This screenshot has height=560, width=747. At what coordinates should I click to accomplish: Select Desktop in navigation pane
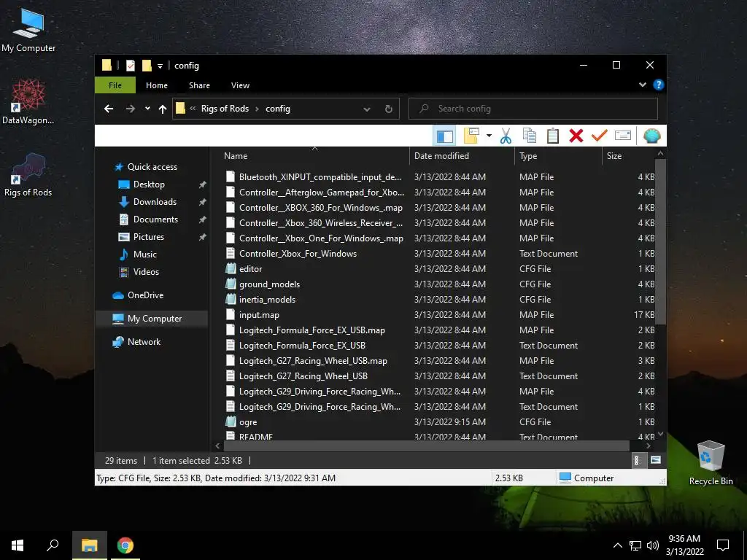[149, 184]
